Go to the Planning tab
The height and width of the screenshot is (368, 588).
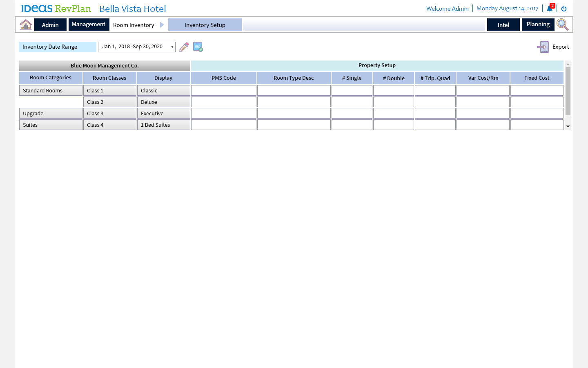tap(538, 25)
